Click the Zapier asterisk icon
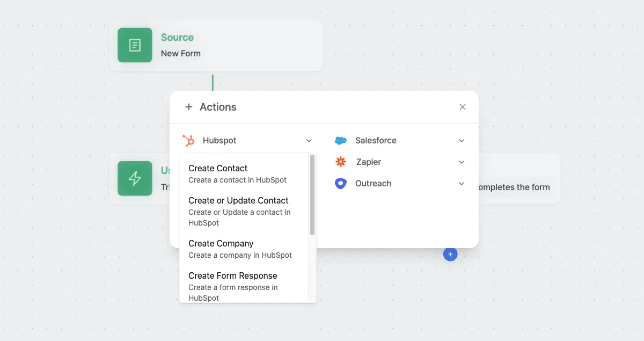The width and height of the screenshot is (644, 341). (341, 162)
